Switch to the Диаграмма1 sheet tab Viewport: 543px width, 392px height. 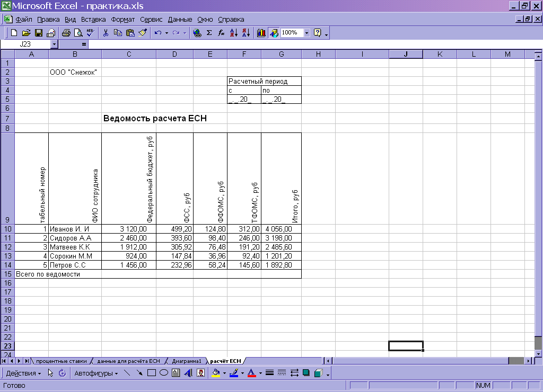tap(186, 361)
